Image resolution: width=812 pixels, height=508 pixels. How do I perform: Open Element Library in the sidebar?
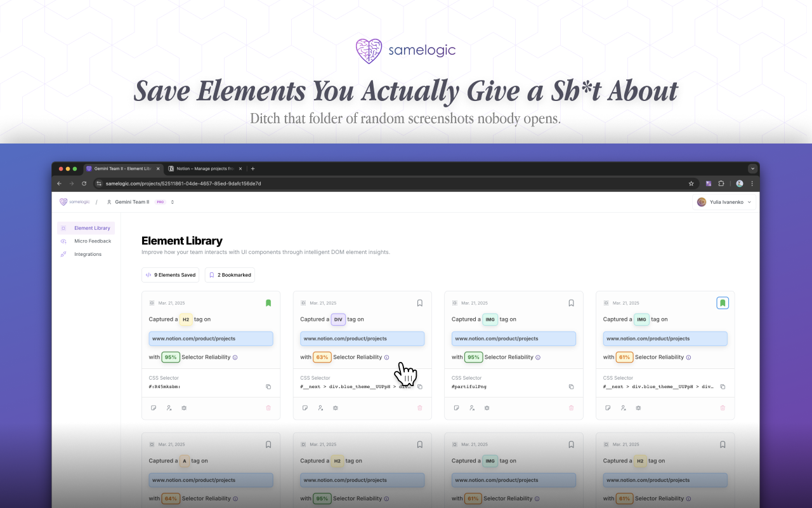tap(86, 228)
